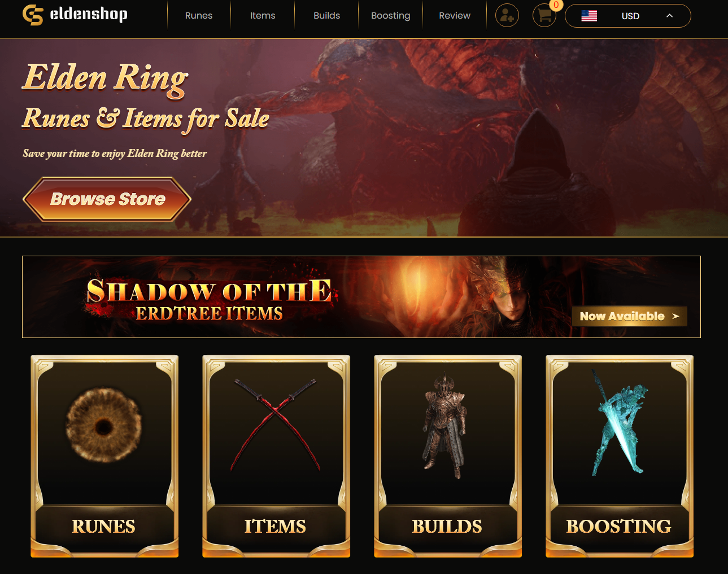Viewport: 728px width, 574px height.
Task: Click the eldenshop logo icon
Action: [x=33, y=15]
